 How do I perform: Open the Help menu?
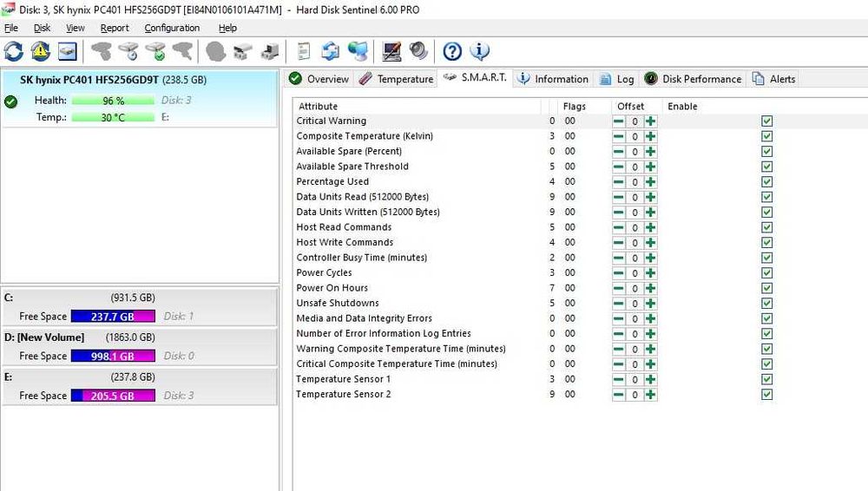pyautogui.click(x=227, y=28)
